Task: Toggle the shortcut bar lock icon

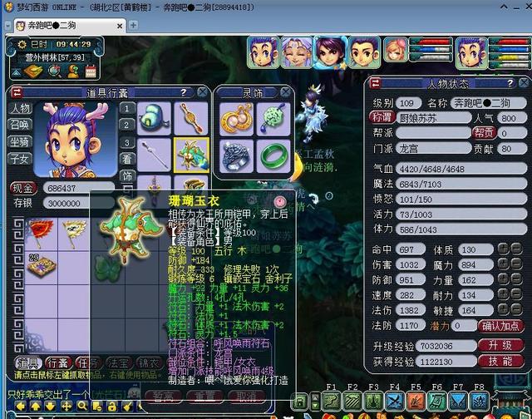Action: coord(300,402)
